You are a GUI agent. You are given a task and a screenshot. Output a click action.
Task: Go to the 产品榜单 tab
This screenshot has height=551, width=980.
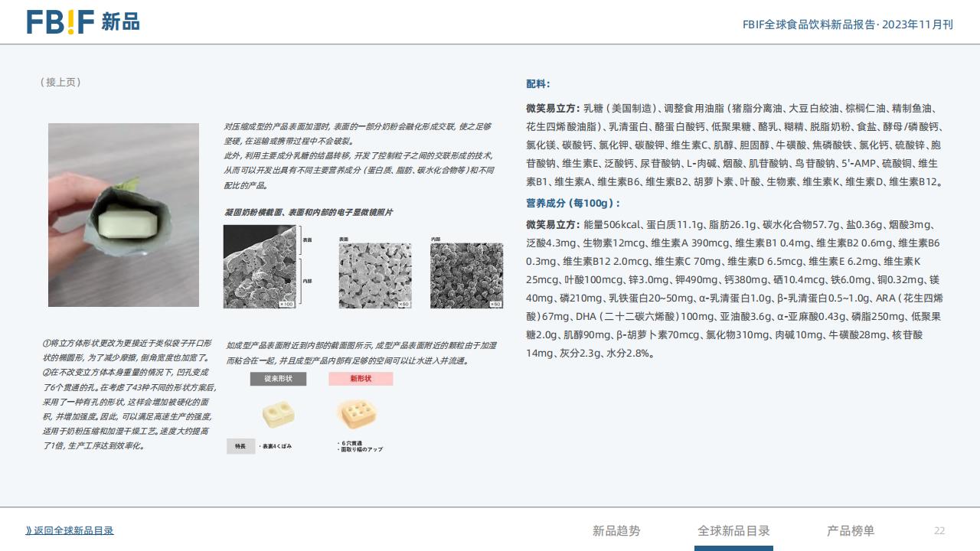pos(851,530)
